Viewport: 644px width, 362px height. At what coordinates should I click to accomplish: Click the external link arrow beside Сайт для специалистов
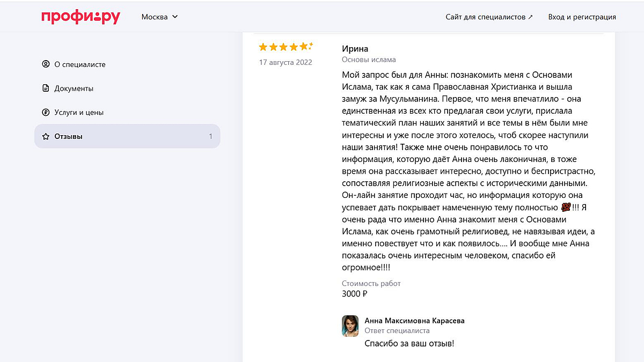[x=531, y=17]
